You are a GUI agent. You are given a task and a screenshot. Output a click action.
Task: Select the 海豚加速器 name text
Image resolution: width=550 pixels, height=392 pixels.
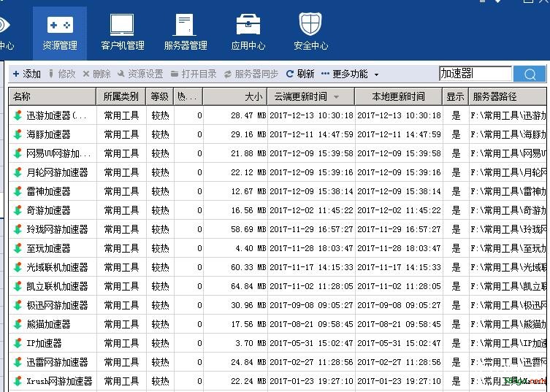coord(48,134)
